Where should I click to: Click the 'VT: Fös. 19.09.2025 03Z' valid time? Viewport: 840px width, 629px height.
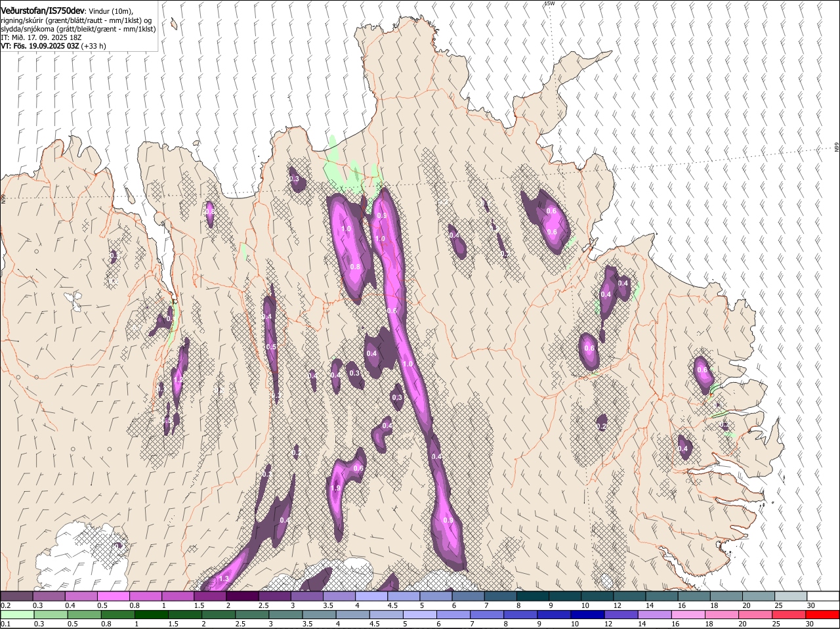coord(40,46)
